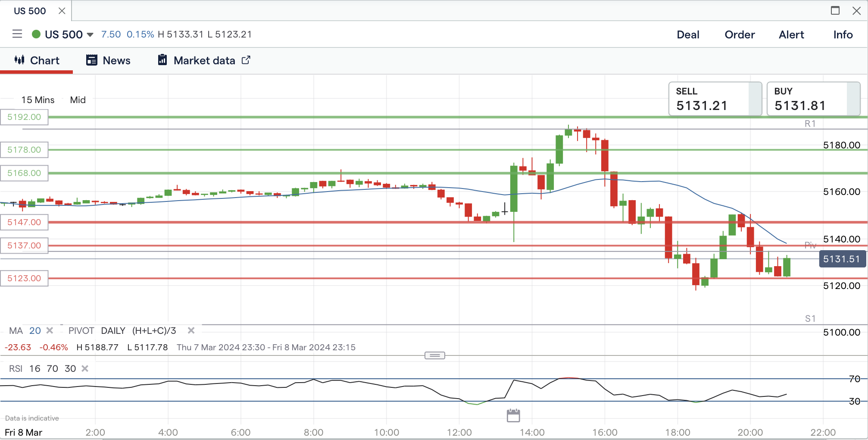The width and height of the screenshot is (868, 440).
Task: Click the Fri 8 Mar date label
Action: pyautogui.click(x=24, y=432)
